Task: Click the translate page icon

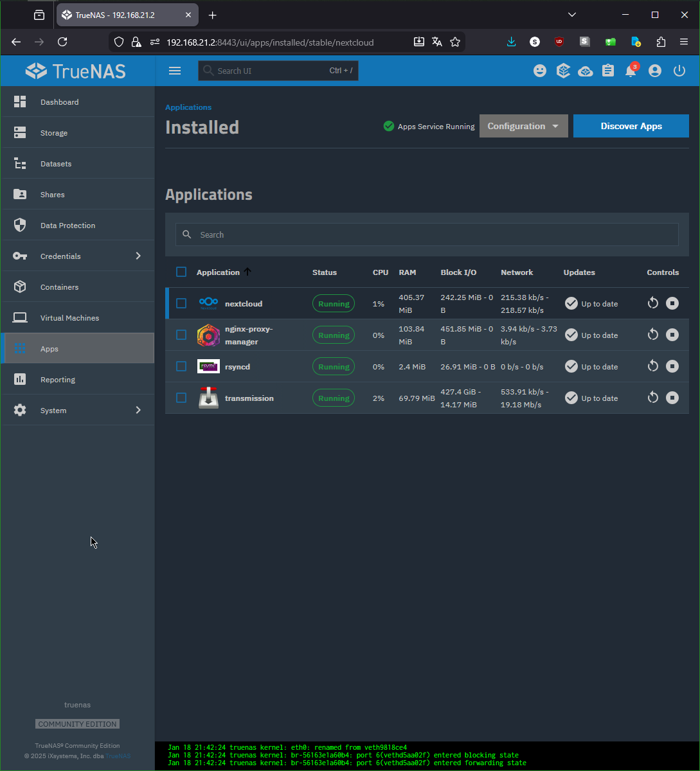Action: (x=437, y=42)
